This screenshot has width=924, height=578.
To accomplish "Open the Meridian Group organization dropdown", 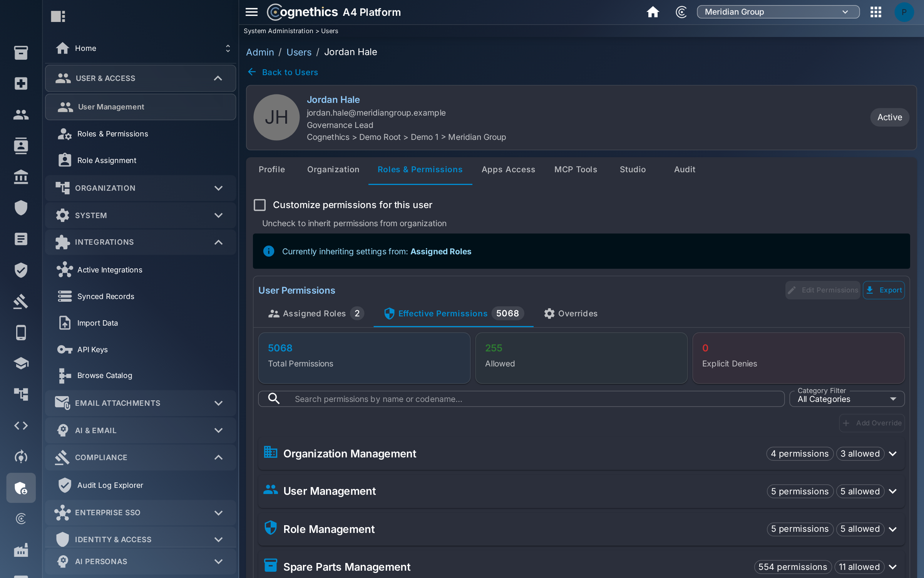I will point(778,12).
